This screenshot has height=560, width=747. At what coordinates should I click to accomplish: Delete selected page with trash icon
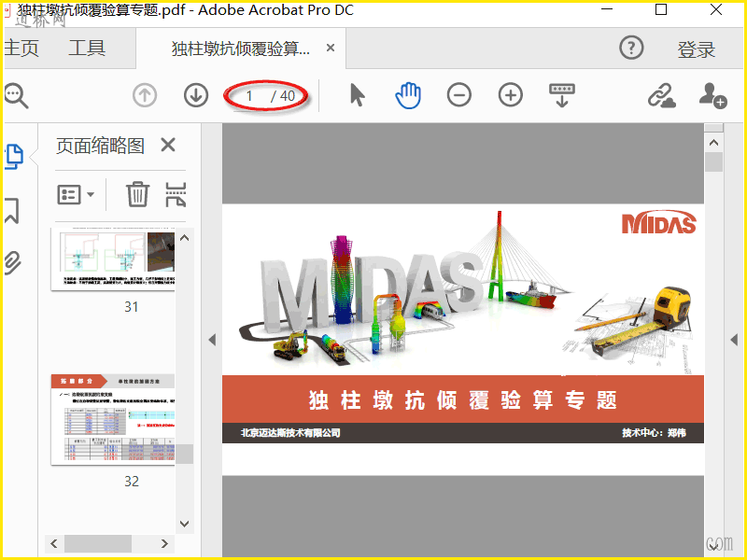click(137, 194)
